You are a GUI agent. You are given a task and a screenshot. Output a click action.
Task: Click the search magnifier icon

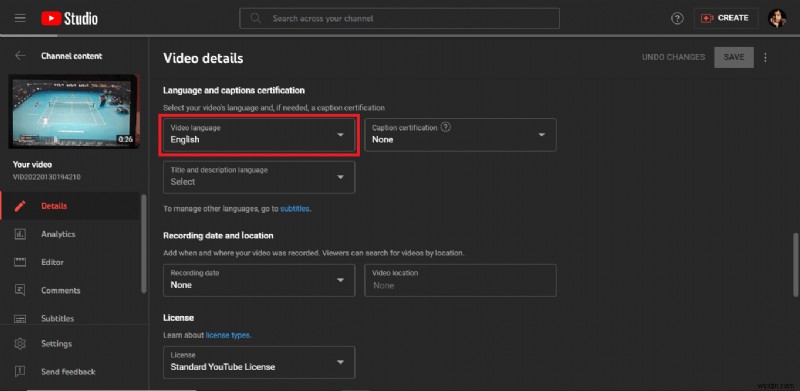(256, 18)
